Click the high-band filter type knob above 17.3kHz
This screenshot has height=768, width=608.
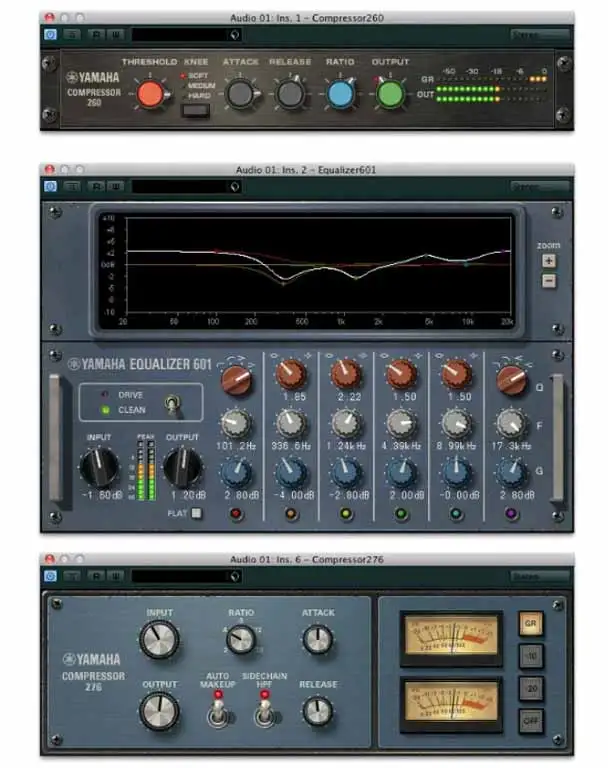tap(511, 380)
